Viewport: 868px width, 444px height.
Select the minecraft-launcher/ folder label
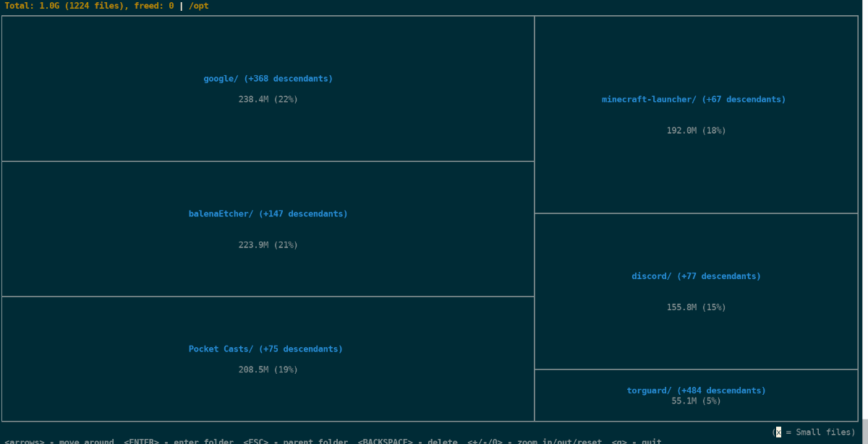click(x=694, y=100)
